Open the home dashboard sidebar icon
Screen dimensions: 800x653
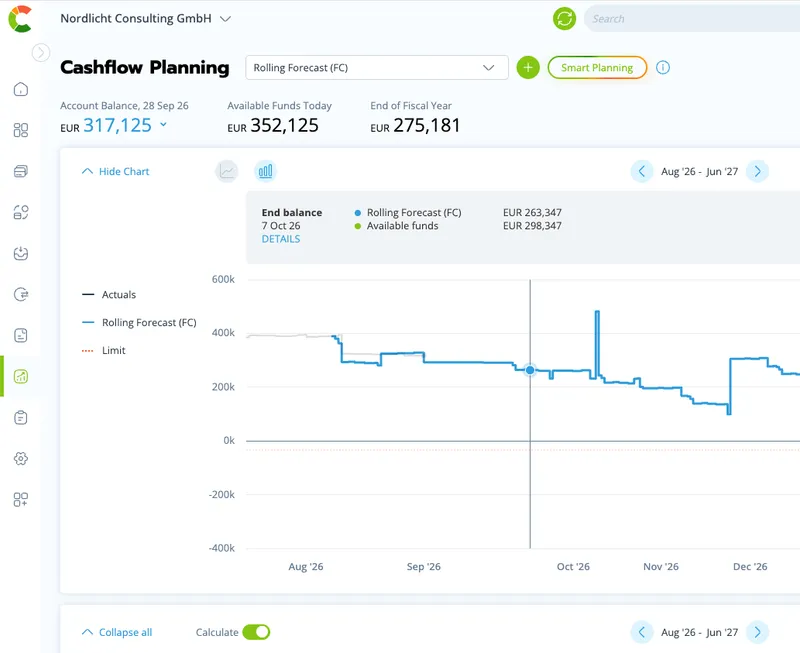21,89
